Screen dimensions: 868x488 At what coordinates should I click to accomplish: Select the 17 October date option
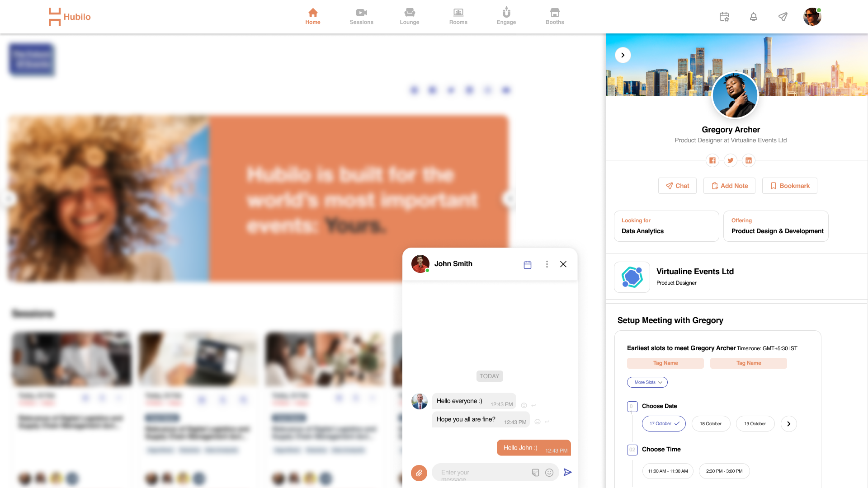point(664,424)
